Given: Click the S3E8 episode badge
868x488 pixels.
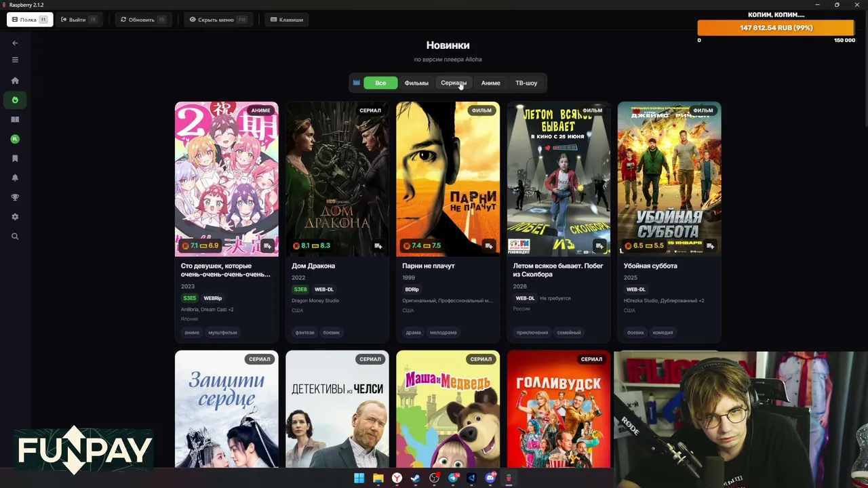Looking at the screenshot, I should pyautogui.click(x=300, y=289).
